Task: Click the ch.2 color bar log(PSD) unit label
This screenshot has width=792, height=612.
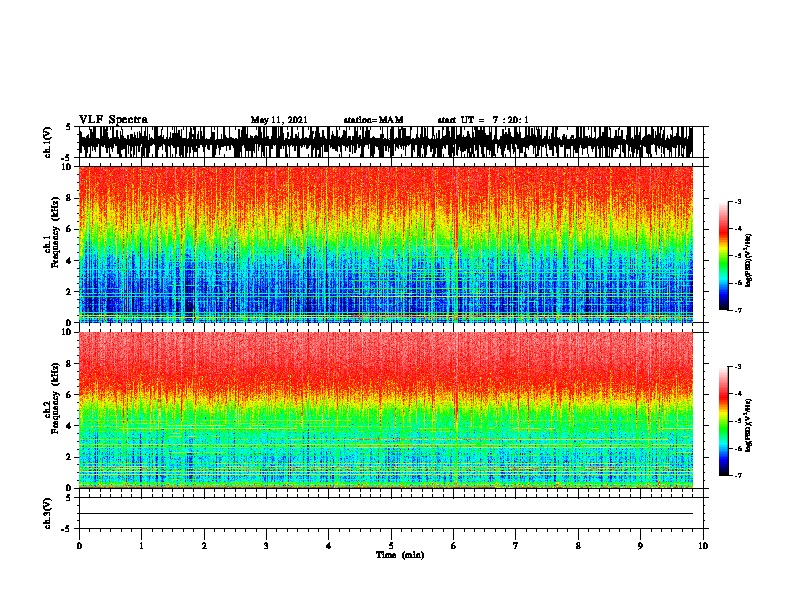Action: click(x=748, y=426)
